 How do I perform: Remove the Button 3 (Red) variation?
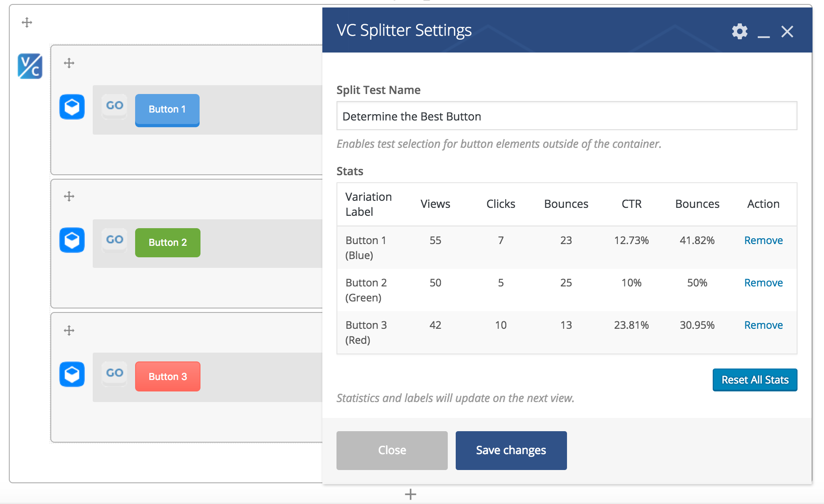point(764,325)
